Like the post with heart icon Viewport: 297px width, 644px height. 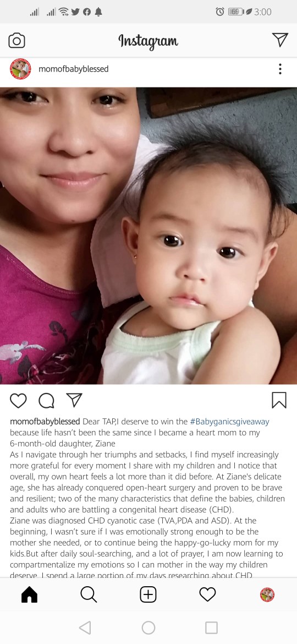click(x=18, y=401)
